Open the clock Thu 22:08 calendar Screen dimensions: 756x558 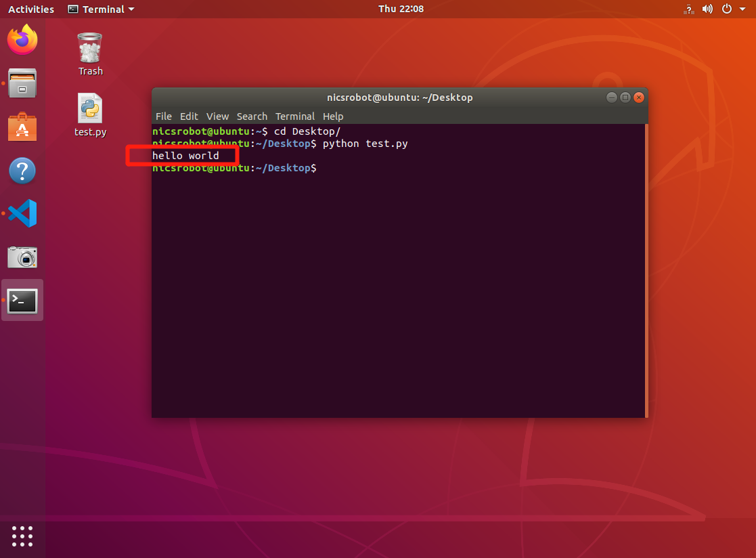coord(401,9)
